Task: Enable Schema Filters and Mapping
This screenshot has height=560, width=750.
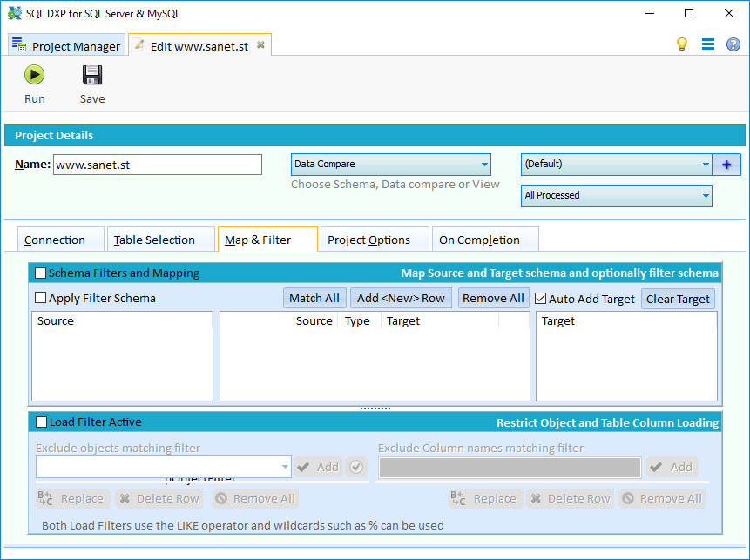Action: point(39,273)
